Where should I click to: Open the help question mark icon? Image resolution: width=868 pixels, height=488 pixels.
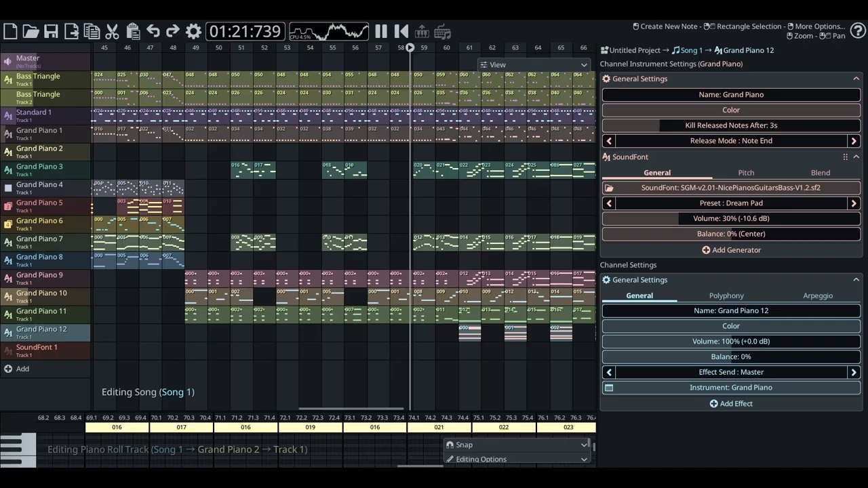[858, 30]
